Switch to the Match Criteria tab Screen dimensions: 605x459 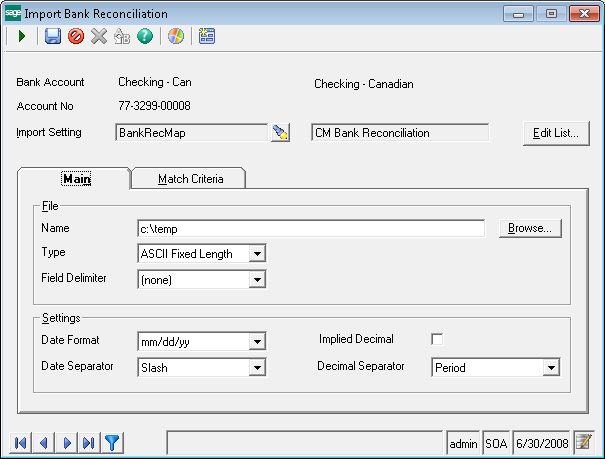click(190, 179)
